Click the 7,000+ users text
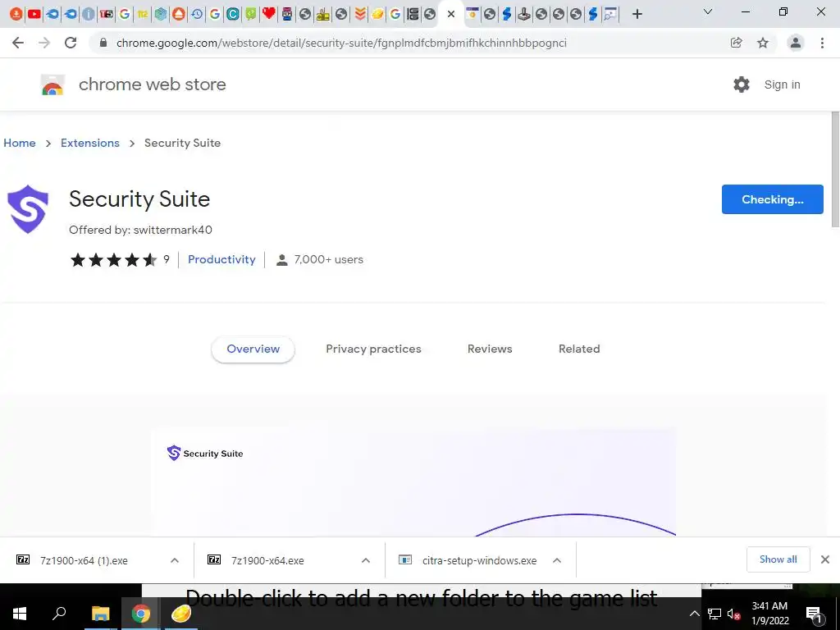The image size is (840, 630). click(x=328, y=259)
